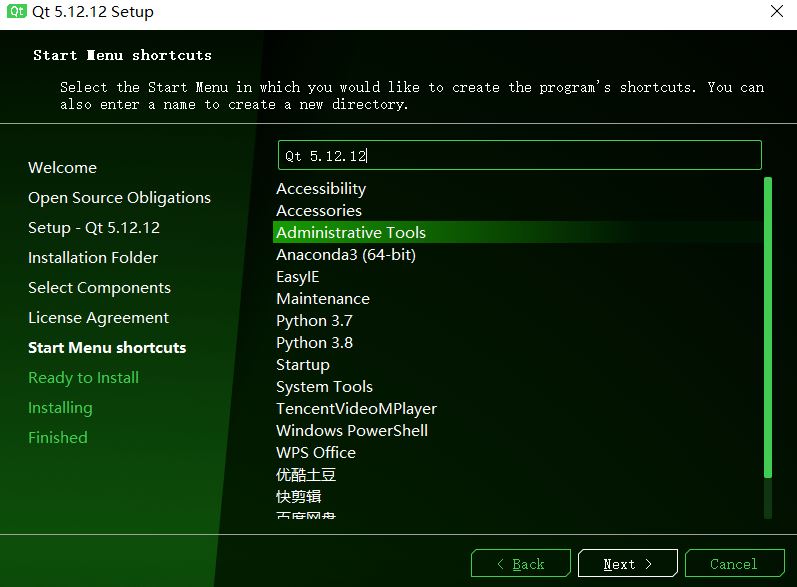The height and width of the screenshot is (587, 797).
Task: Click License Agreement step
Action: [99, 317]
